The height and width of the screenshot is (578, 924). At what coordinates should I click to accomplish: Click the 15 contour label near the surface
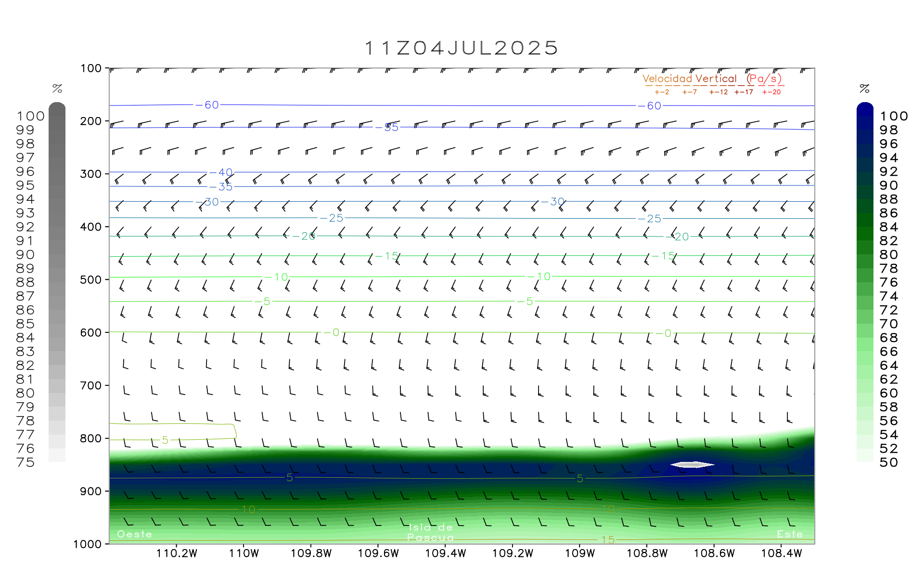608,540
